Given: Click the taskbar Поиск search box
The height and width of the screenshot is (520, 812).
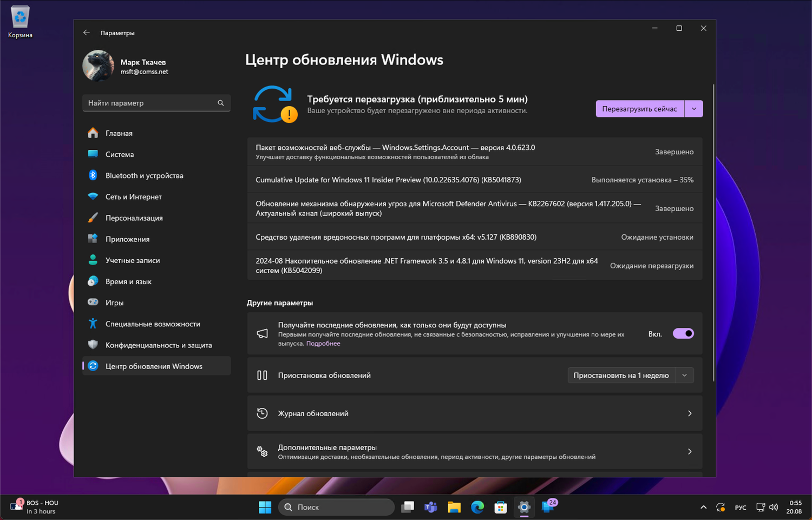Looking at the screenshot, I should 336,507.
